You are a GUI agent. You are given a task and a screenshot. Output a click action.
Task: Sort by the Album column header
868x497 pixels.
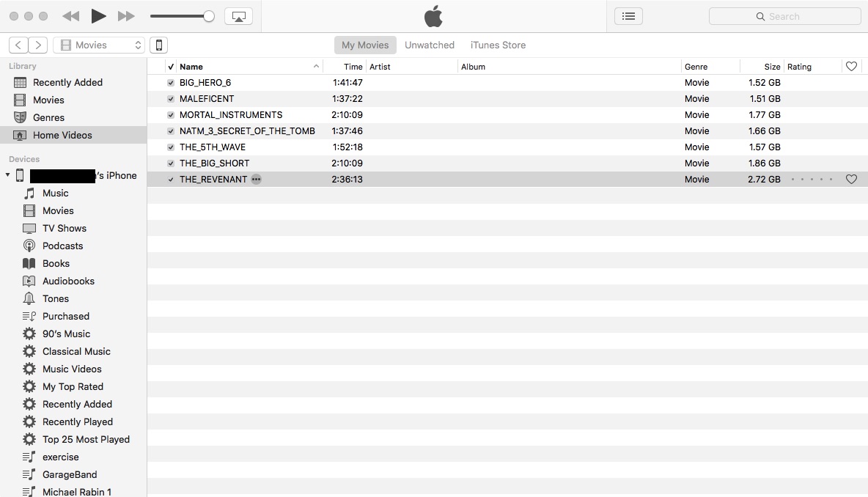coord(569,67)
